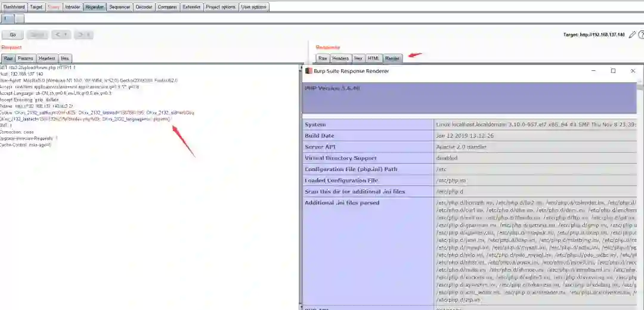This screenshot has height=310, width=644.
Task: Click the User-Agent header line
Action: (x=89, y=80)
